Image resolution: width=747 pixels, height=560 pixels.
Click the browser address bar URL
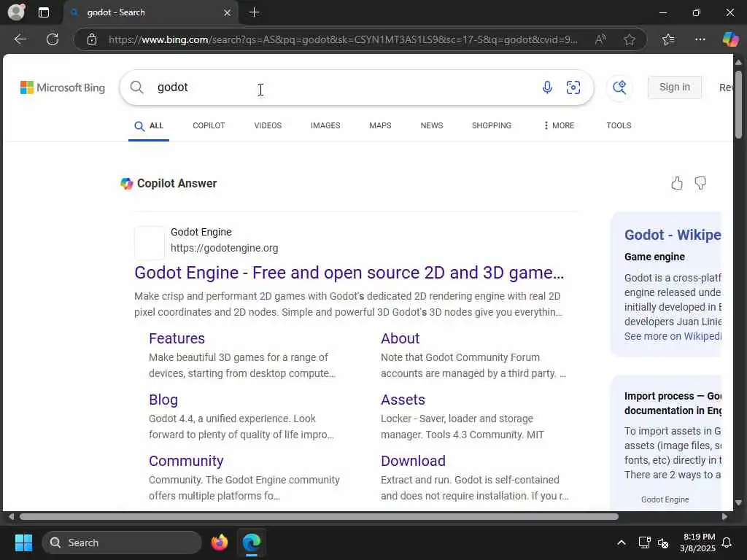pos(343,39)
